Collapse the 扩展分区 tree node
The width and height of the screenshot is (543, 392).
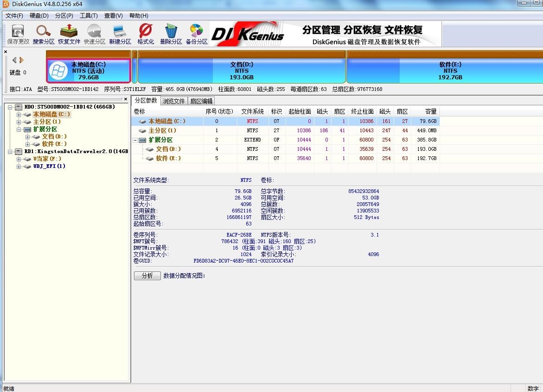pos(19,129)
